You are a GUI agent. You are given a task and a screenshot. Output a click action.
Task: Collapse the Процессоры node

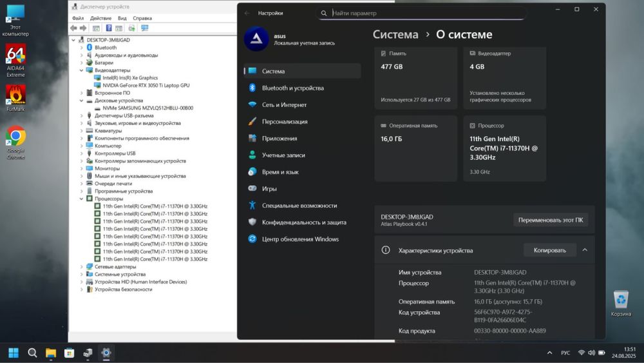(x=81, y=199)
